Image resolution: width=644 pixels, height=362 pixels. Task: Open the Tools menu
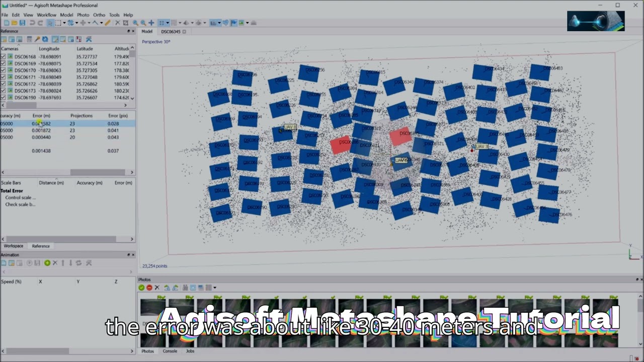tap(114, 15)
